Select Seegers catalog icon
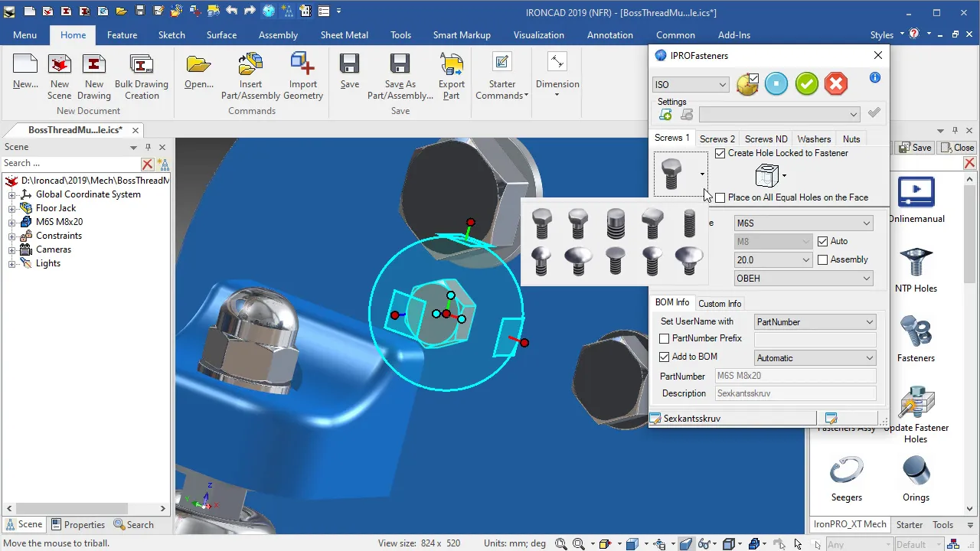980x551 pixels. click(x=847, y=471)
